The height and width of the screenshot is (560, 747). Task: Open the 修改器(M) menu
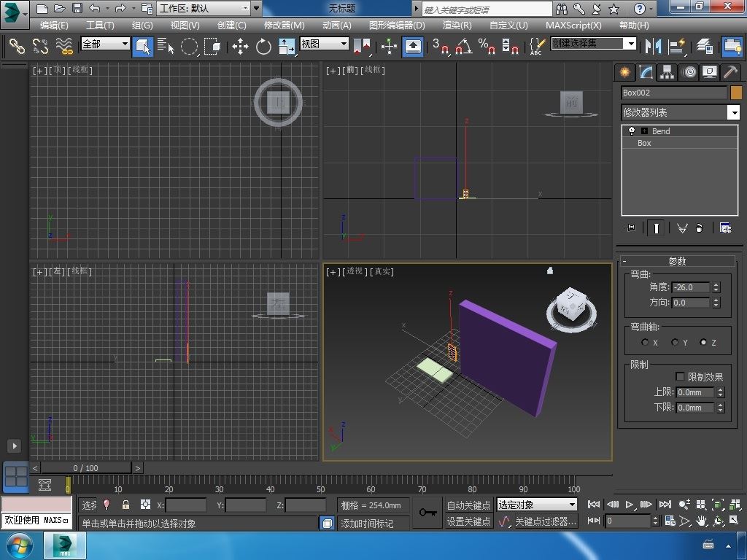(284, 25)
